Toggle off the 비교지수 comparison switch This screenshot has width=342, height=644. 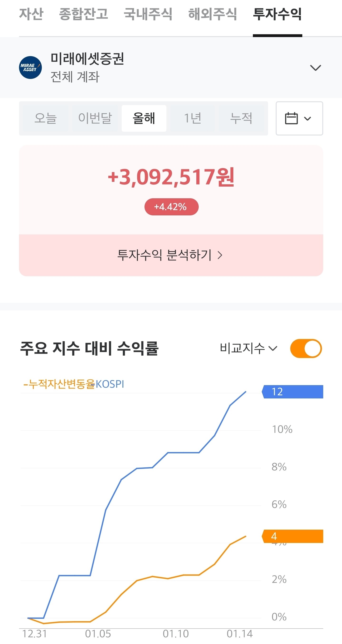(306, 348)
